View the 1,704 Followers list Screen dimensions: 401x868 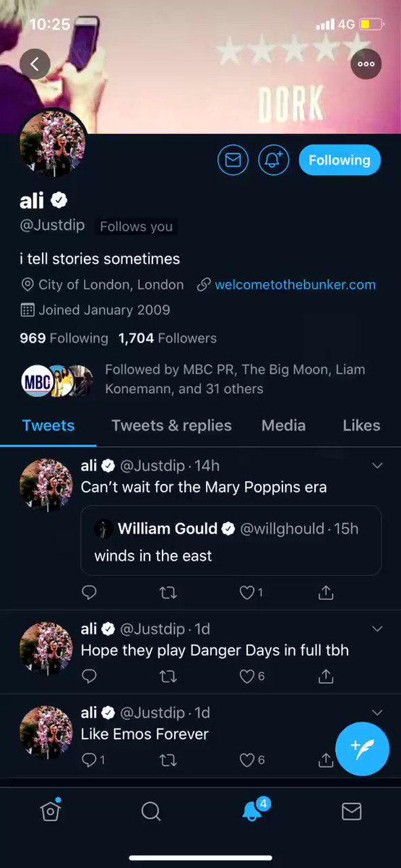[168, 338]
